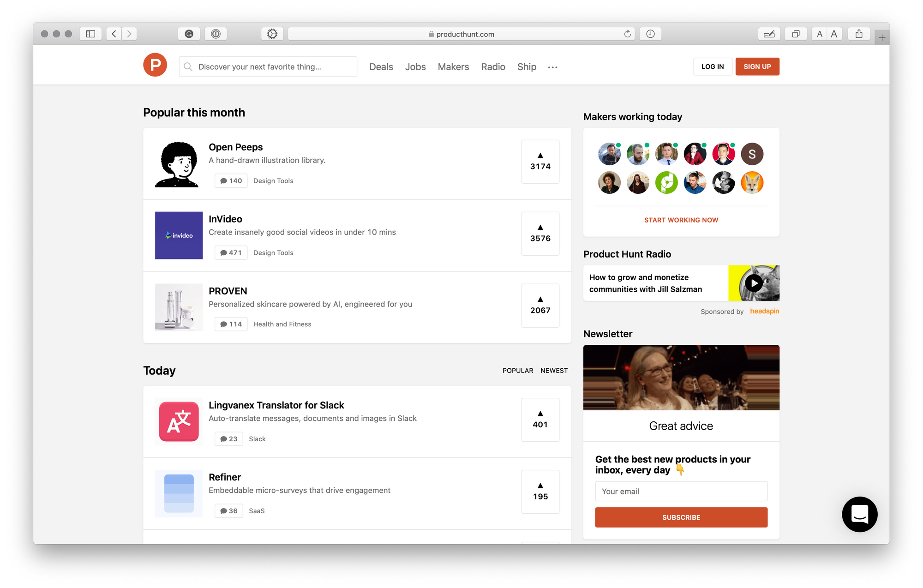Open the Open Peeps thumbnail

coord(179,164)
